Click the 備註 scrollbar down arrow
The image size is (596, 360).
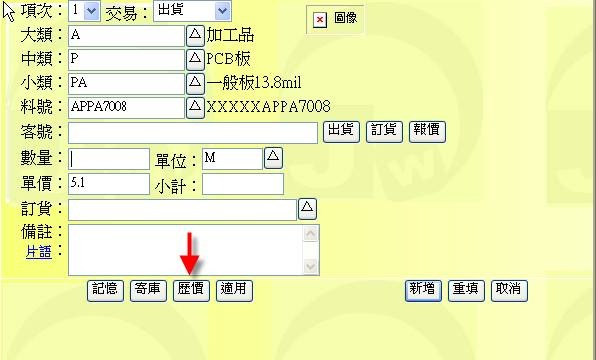click(x=311, y=266)
